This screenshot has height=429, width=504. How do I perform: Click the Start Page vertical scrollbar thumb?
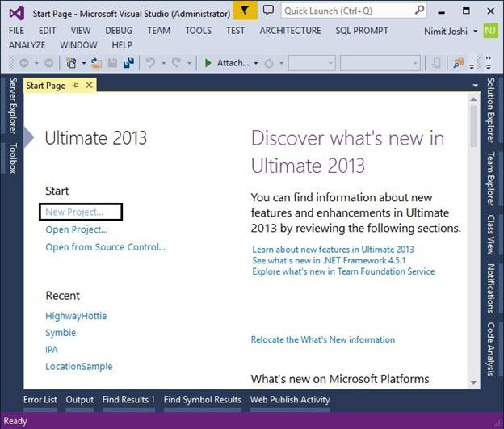[x=473, y=126]
